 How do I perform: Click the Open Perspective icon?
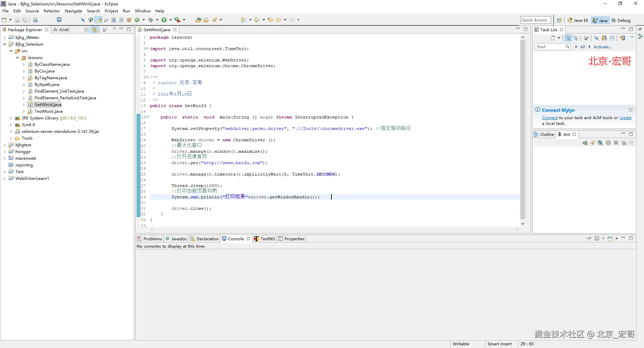coord(559,20)
